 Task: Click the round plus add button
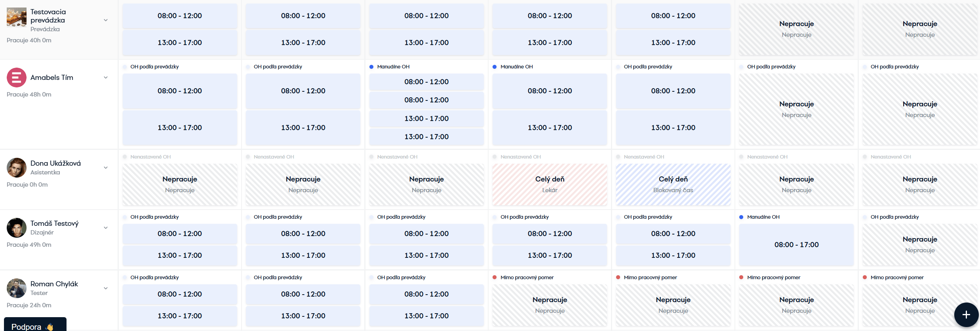pyautogui.click(x=966, y=314)
